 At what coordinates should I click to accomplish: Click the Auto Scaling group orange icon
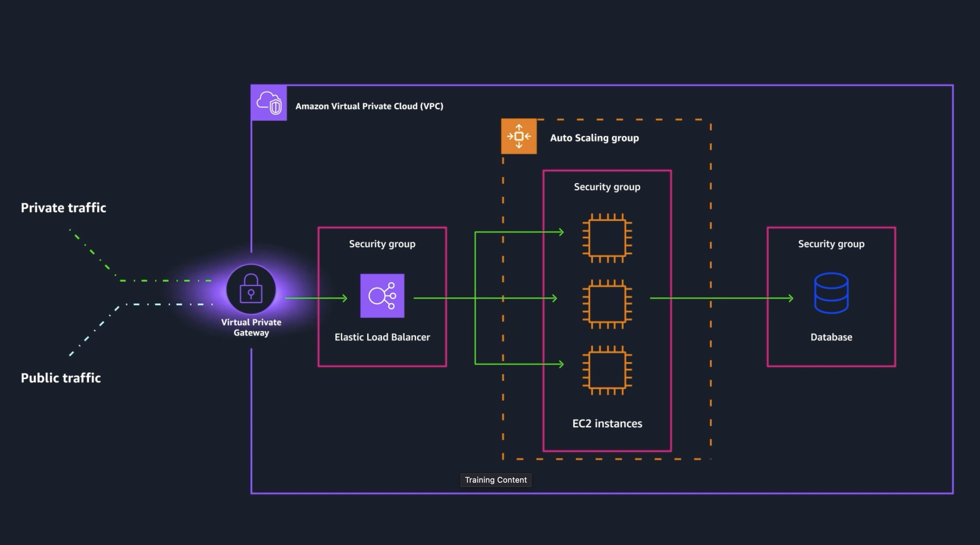coord(519,136)
